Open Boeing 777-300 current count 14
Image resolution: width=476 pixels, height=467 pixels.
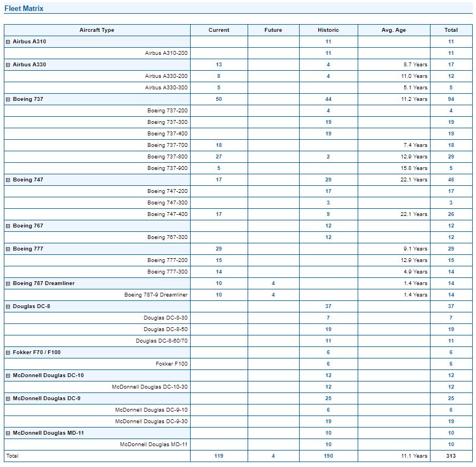[x=219, y=272]
